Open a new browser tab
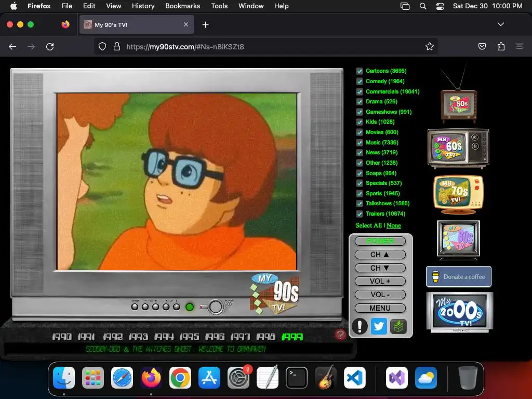This screenshot has height=399, width=532. (205, 25)
